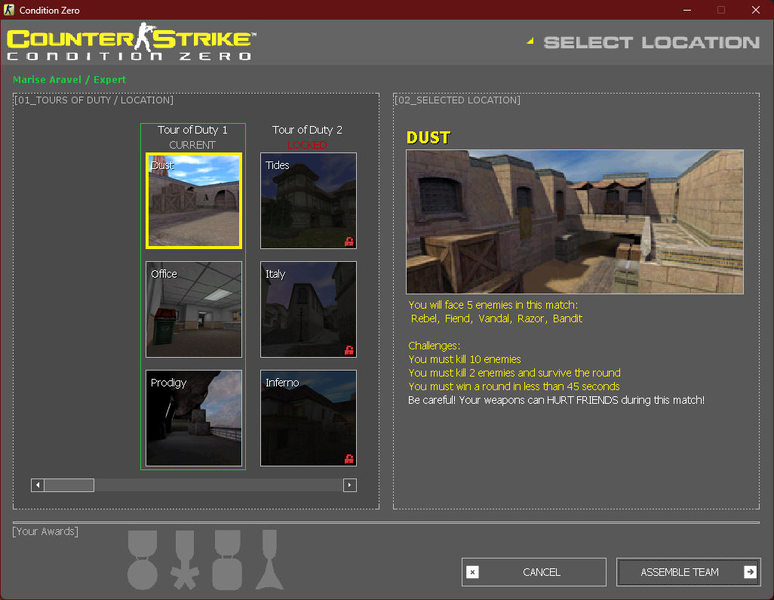Screen dimensions: 774x600
Task: Click the Marise Aravel / Expert profile text
Action: [69, 79]
